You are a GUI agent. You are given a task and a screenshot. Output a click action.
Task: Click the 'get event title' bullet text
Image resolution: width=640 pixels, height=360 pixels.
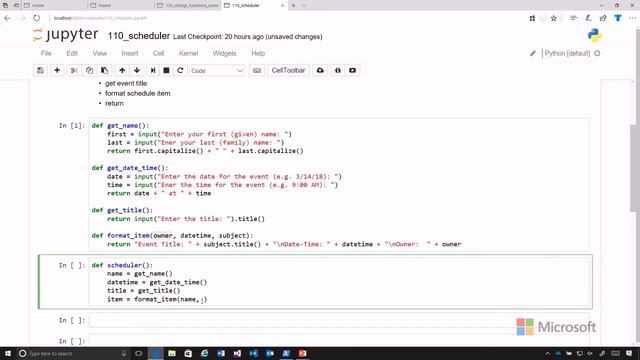point(126,83)
